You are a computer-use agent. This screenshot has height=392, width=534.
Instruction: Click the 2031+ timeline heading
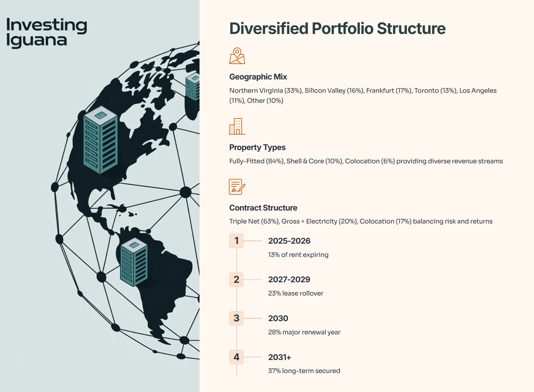point(279,357)
